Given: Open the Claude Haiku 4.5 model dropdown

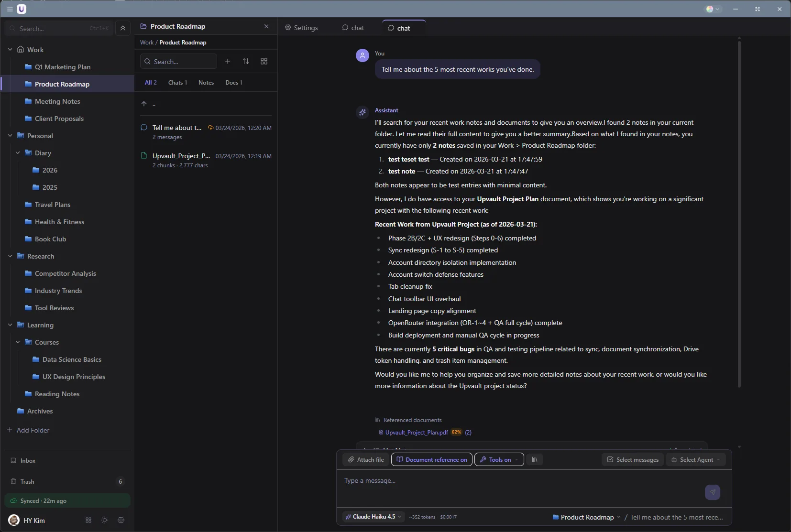Looking at the screenshot, I should click(x=373, y=517).
